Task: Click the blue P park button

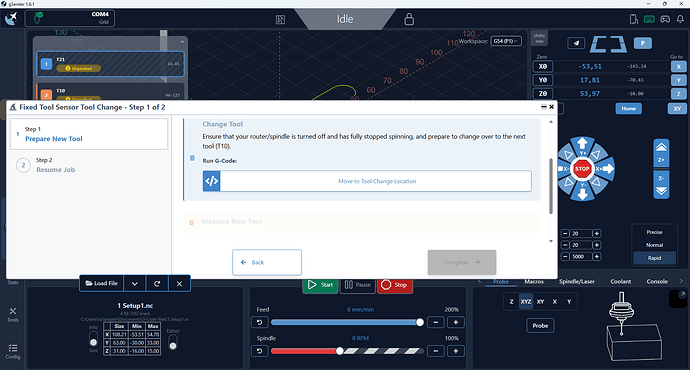Action: click(642, 43)
